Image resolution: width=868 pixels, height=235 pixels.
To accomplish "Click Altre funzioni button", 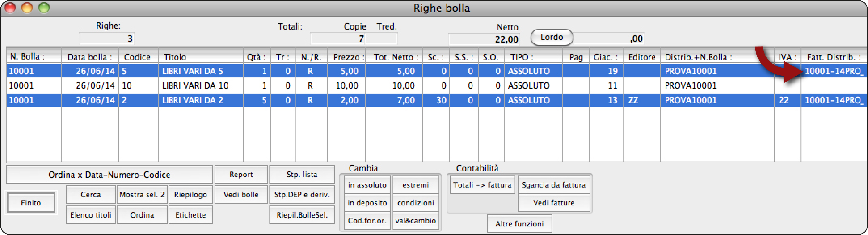I will [519, 224].
